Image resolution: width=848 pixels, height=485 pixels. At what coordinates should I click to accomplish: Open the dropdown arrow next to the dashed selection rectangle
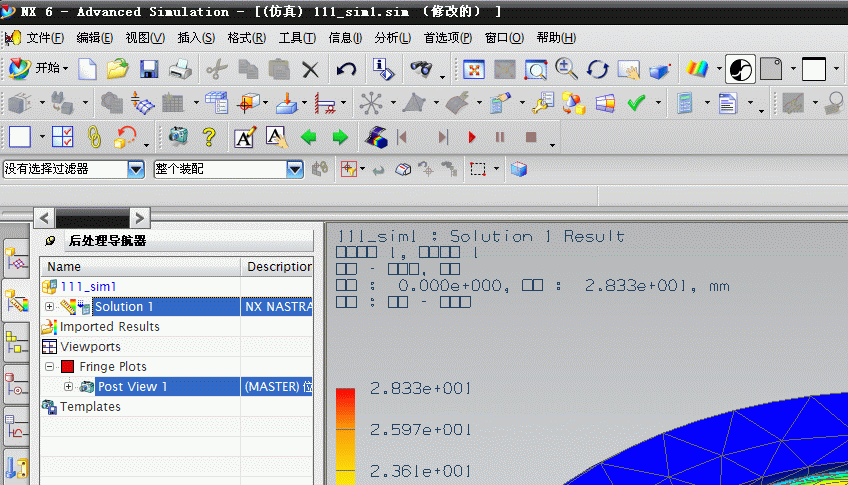[x=496, y=169]
